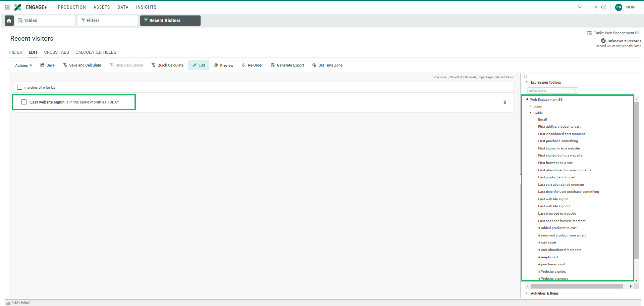Click the quick search input field

(550, 91)
